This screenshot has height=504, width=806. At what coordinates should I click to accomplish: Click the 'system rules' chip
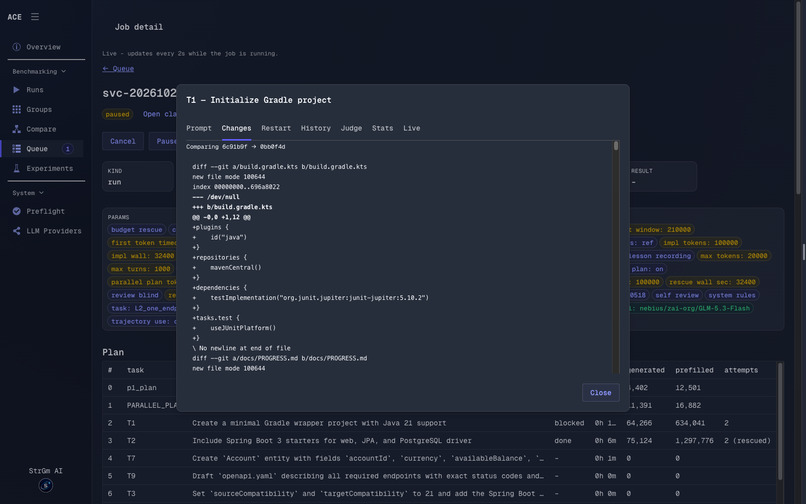tap(731, 295)
